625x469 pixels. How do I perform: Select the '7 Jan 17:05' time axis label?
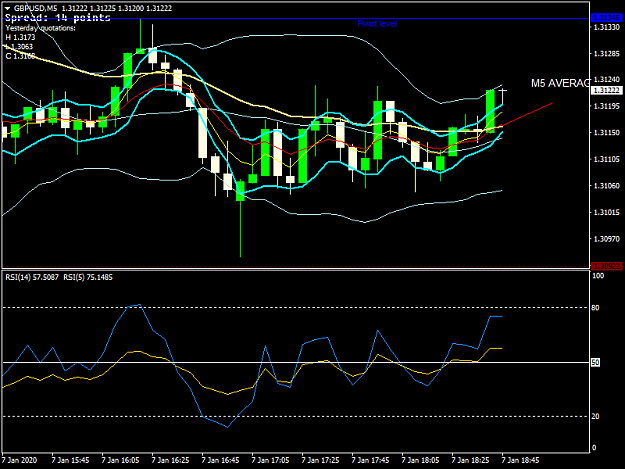[x=270, y=460]
